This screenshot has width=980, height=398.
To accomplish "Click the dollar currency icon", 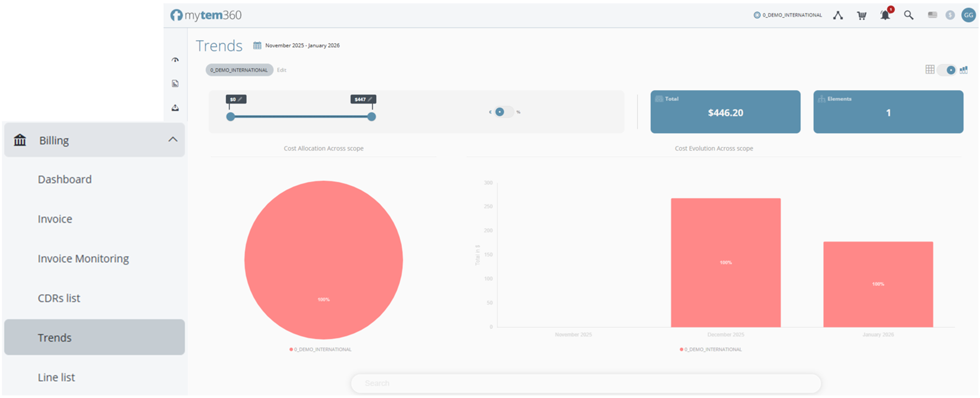I will coord(950,15).
